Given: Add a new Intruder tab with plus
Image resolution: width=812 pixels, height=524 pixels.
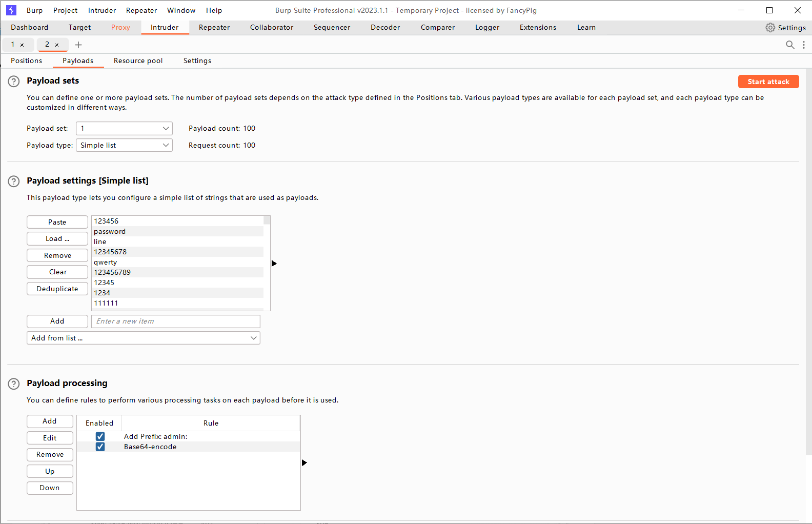Looking at the screenshot, I should point(78,45).
